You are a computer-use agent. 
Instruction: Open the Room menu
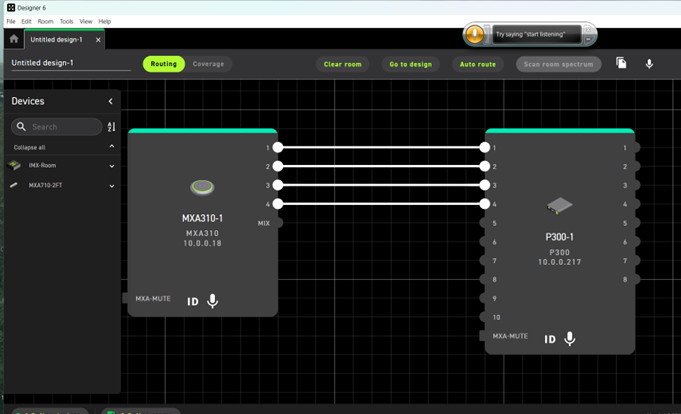(x=45, y=21)
